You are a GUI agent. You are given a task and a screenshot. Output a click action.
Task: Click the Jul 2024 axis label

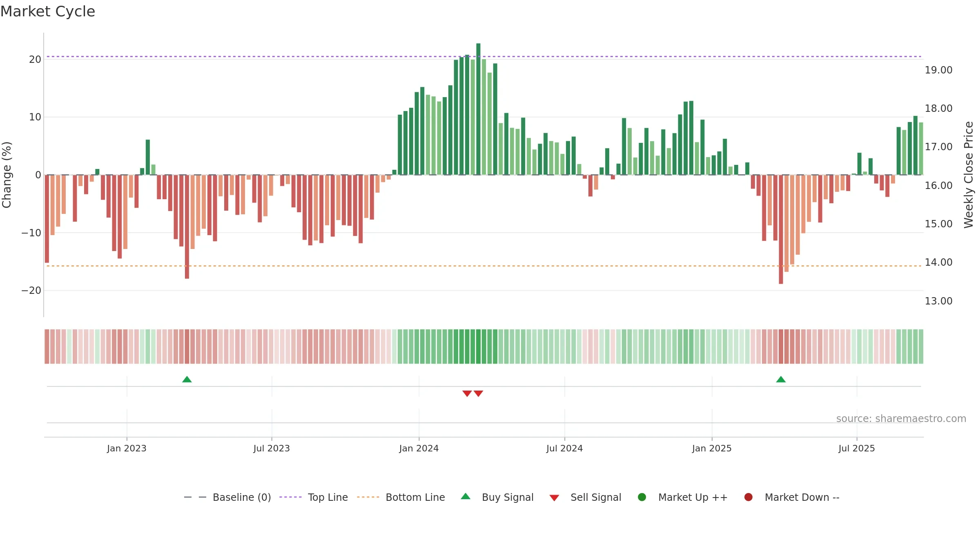click(565, 448)
